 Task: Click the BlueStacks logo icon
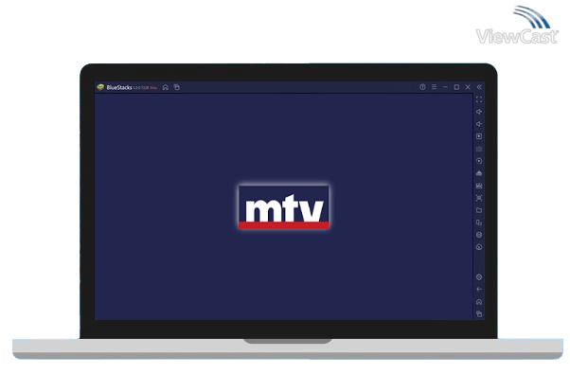100,87
